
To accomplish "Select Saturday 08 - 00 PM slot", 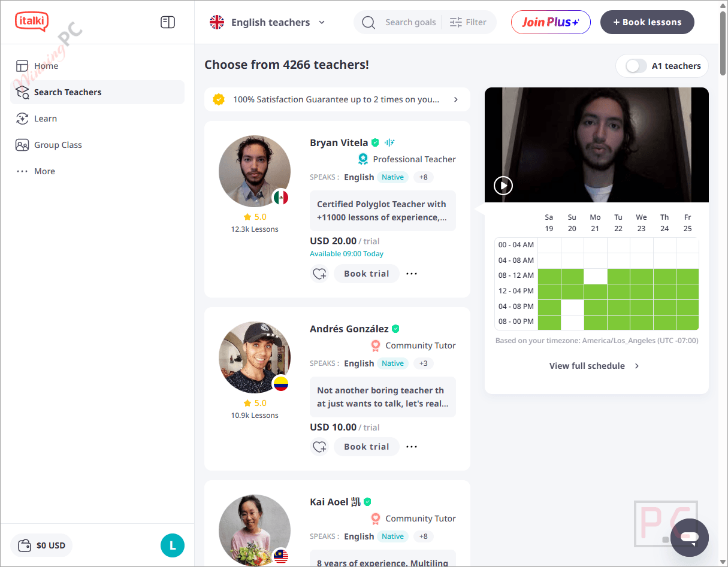I will point(549,322).
